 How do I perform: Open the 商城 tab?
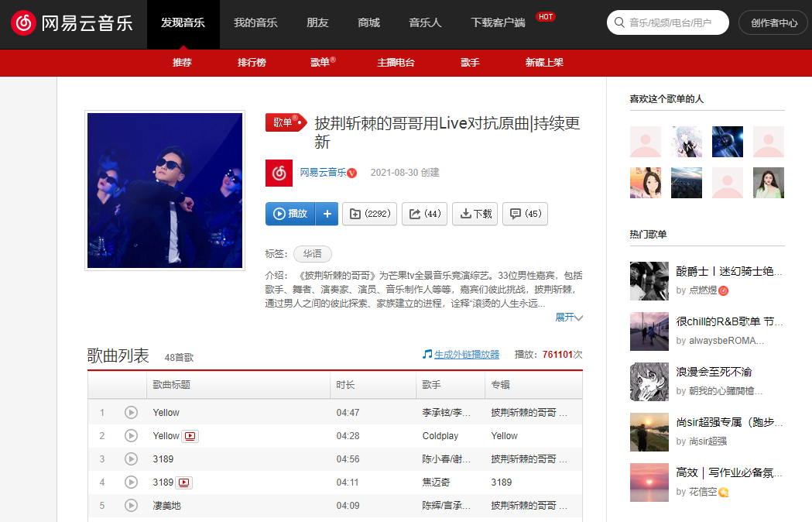[x=368, y=23]
